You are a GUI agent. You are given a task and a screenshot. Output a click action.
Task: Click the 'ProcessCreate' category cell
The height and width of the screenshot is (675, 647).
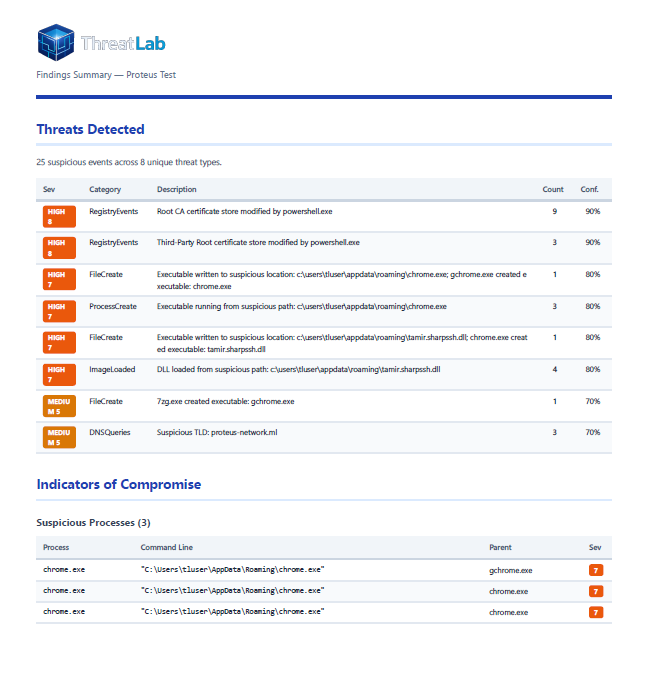coord(113,307)
